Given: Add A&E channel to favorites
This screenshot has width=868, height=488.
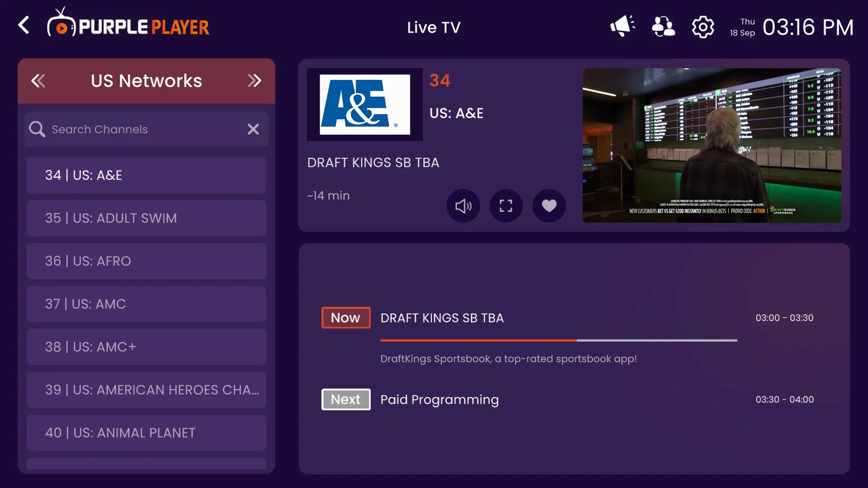Looking at the screenshot, I should (x=549, y=206).
